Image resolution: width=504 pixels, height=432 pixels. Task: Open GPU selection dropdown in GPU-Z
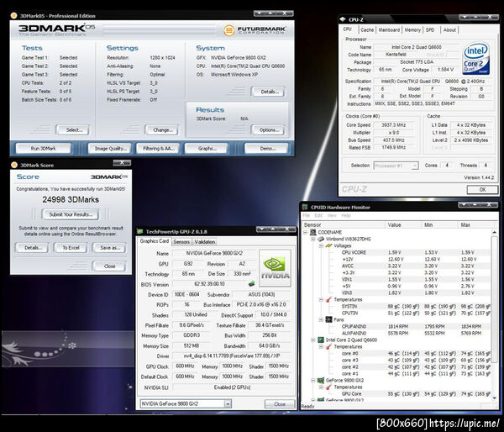point(186,403)
